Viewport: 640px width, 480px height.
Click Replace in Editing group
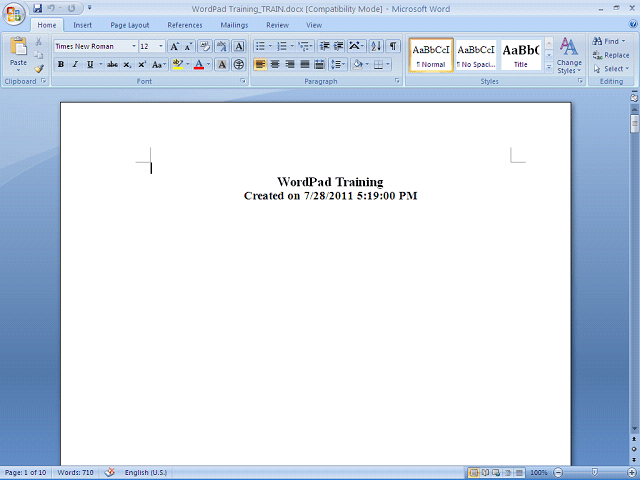tap(611, 55)
